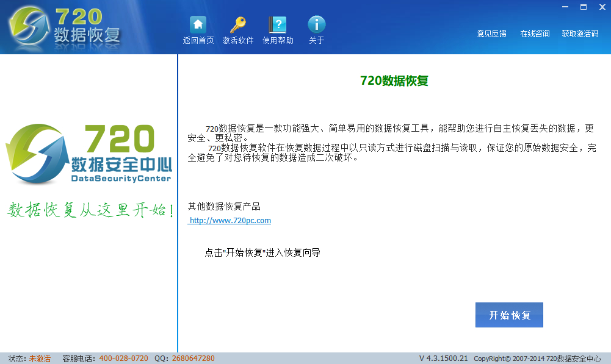Open 在线咨询 link

tap(535, 34)
